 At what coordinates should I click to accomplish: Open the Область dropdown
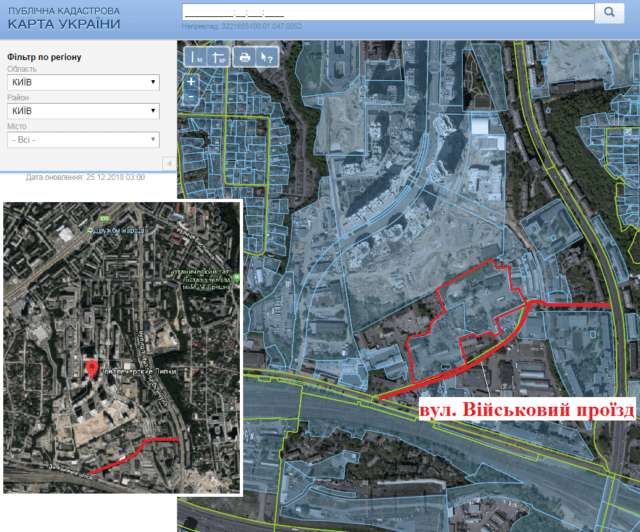tap(83, 83)
